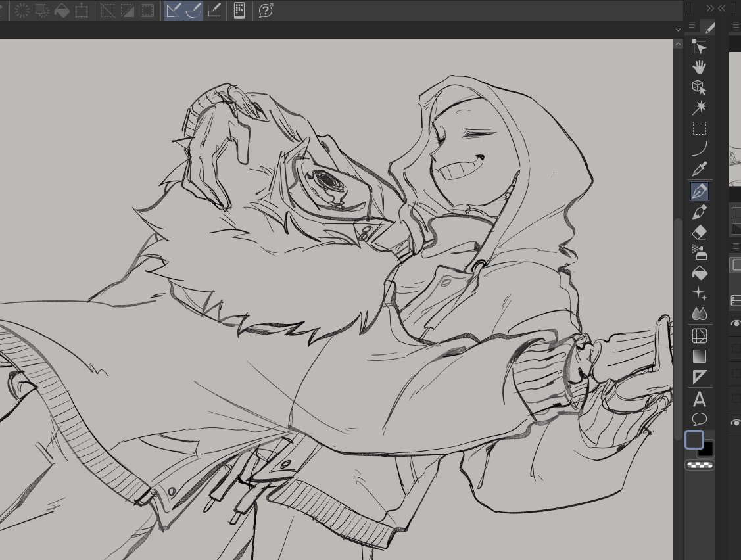Click the canvas vertical scrollbar up arrow
Screen dimensions: 741x560
[678, 44]
